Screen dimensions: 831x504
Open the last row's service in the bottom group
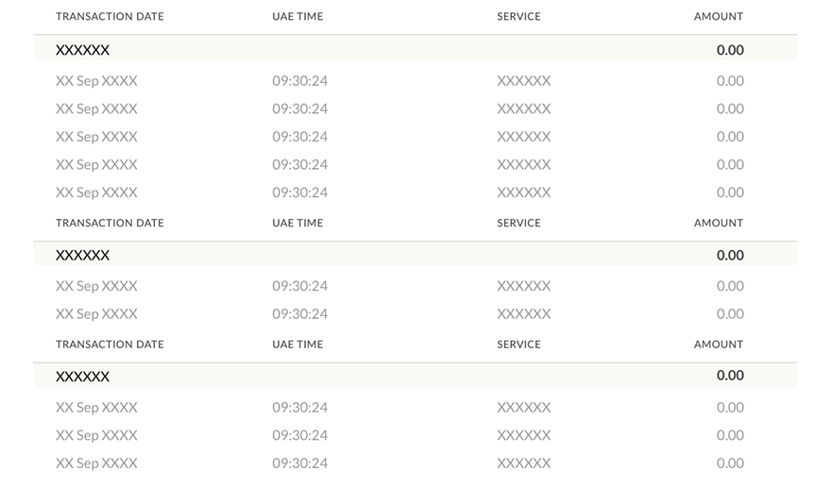point(524,463)
